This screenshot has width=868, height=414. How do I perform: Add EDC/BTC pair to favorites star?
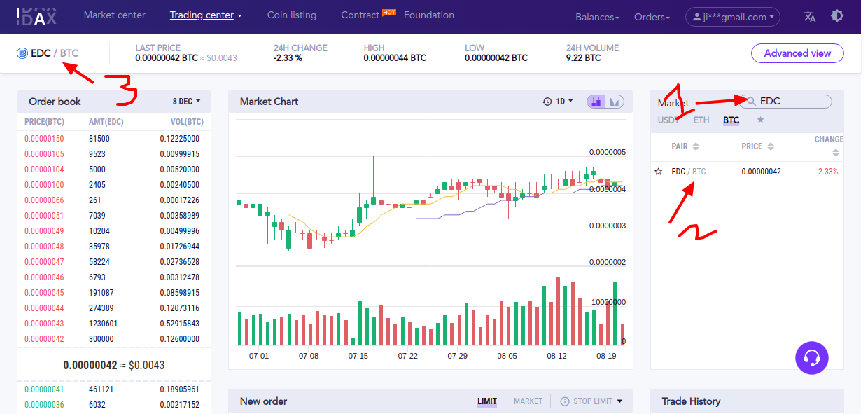pyautogui.click(x=658, y=172)
